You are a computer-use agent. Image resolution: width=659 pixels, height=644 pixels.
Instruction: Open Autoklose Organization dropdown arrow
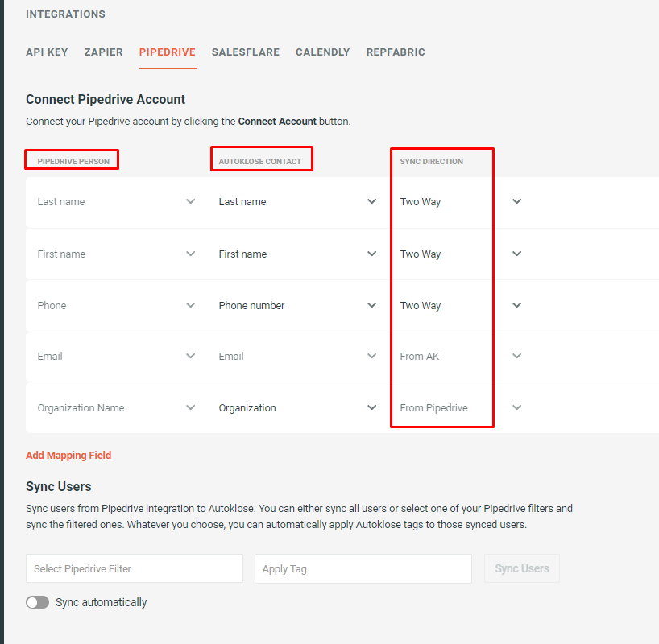pyautogui.click(x=371, y=407)
